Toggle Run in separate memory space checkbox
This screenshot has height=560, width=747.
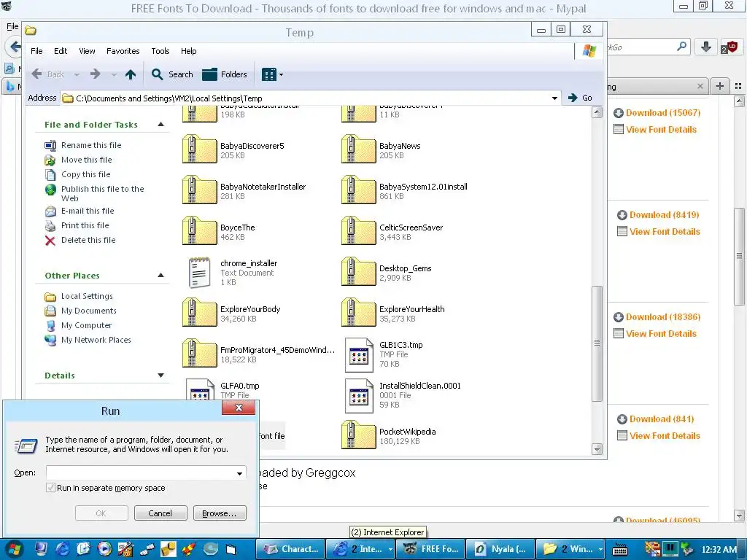click(50, 488)
